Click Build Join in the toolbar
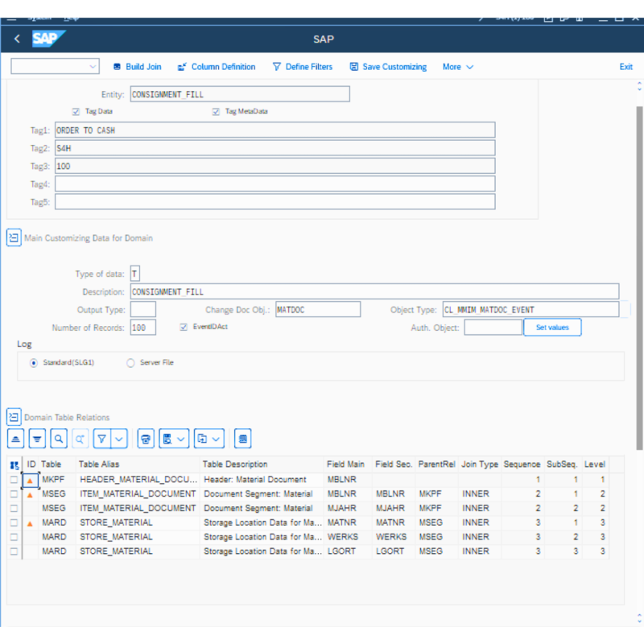 coord(137,67)
